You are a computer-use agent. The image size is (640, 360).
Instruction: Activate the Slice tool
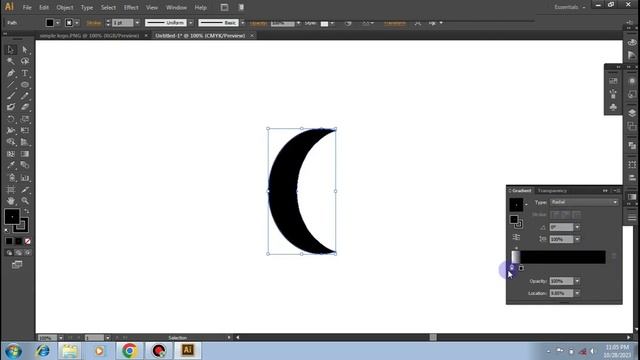point(25,190)
